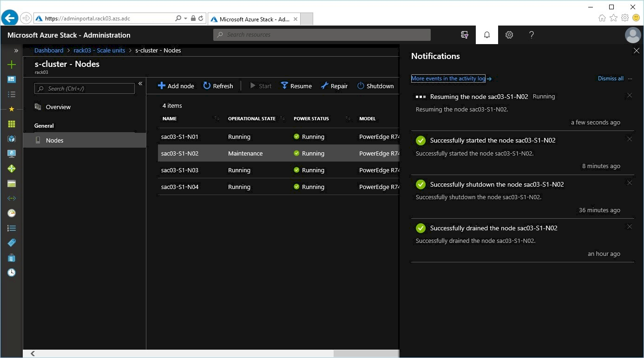
Task: Click the numbered list sidebar icon
Action: pos(12,228)
